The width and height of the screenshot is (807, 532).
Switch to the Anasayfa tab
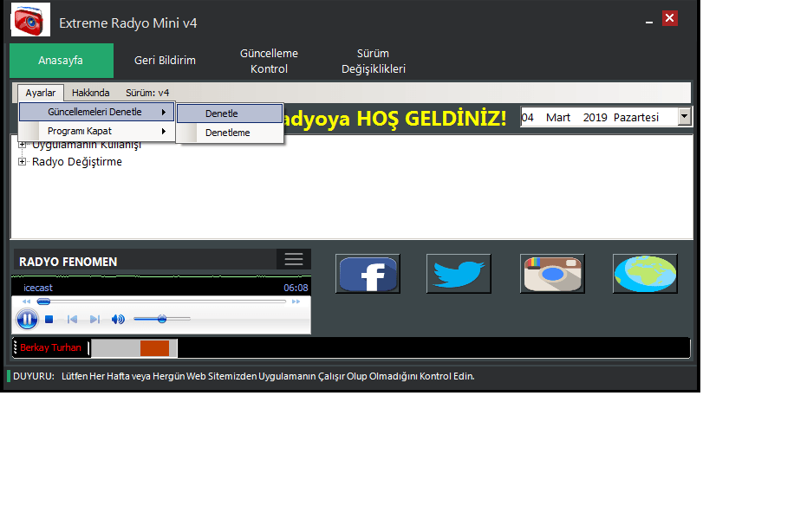click(62, 61)
